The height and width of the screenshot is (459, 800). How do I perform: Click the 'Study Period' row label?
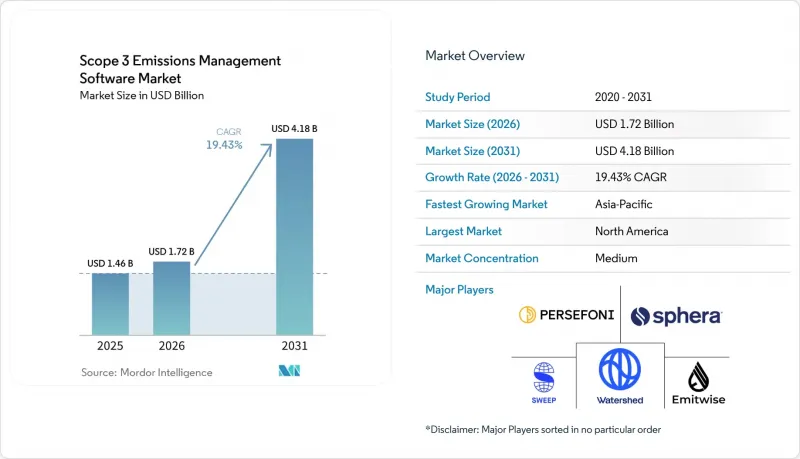(458, 97)
